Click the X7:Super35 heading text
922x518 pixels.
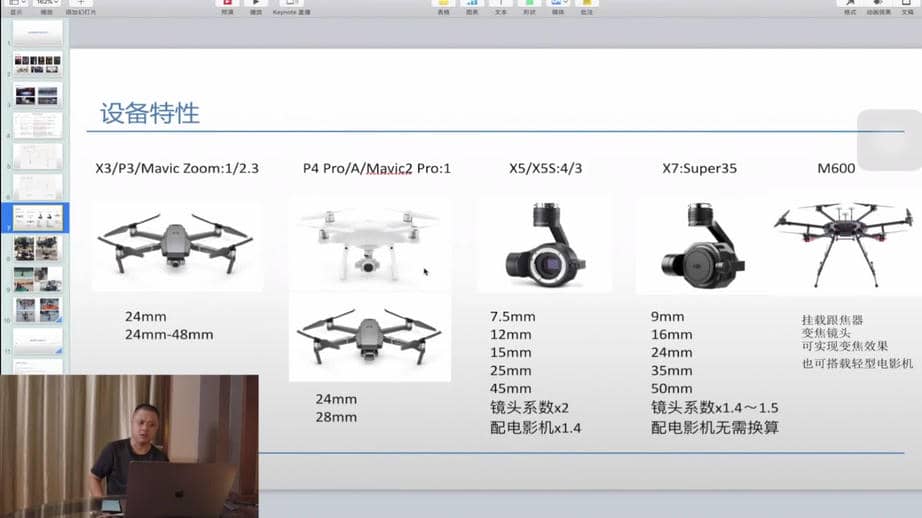point(699,168)
